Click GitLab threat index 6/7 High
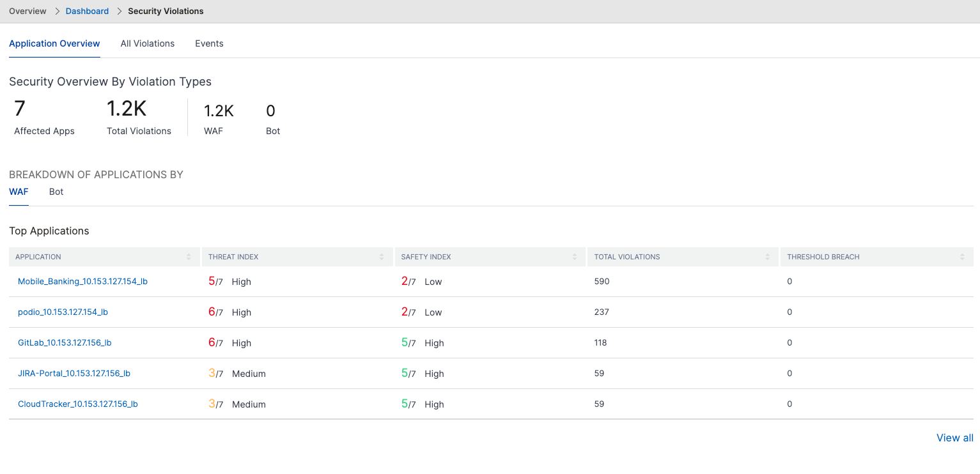980x474 pixels. 230,342
